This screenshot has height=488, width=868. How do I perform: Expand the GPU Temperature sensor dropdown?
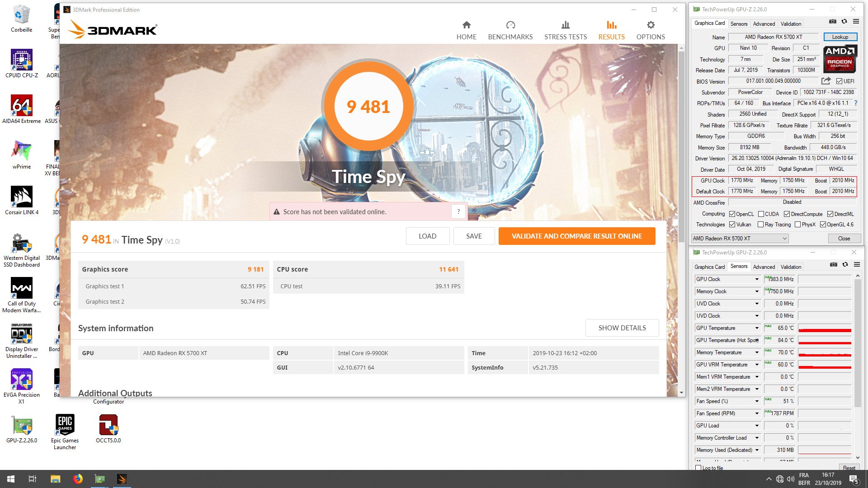click(x=757, y=328)
